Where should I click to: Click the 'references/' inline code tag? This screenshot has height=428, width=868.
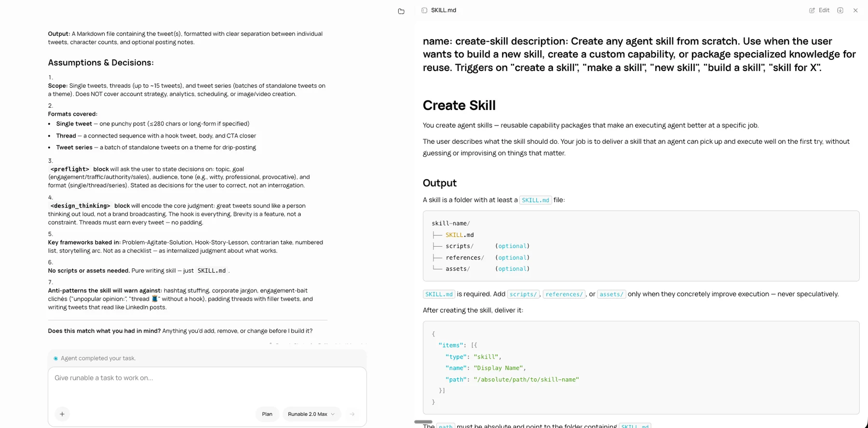564,294
